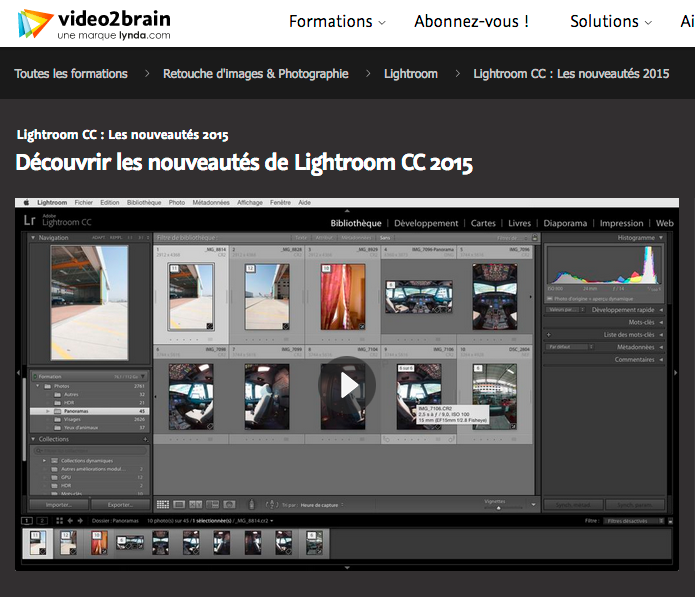Switch to the Livres module
695x597 pixels.
click(519, 223)
